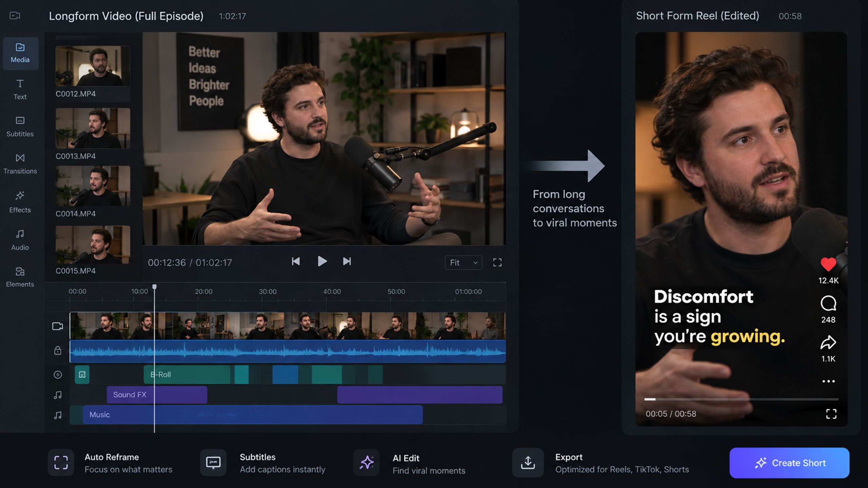
Task: Open the Elements sidebar panel
Action: (x=20, y=277)
